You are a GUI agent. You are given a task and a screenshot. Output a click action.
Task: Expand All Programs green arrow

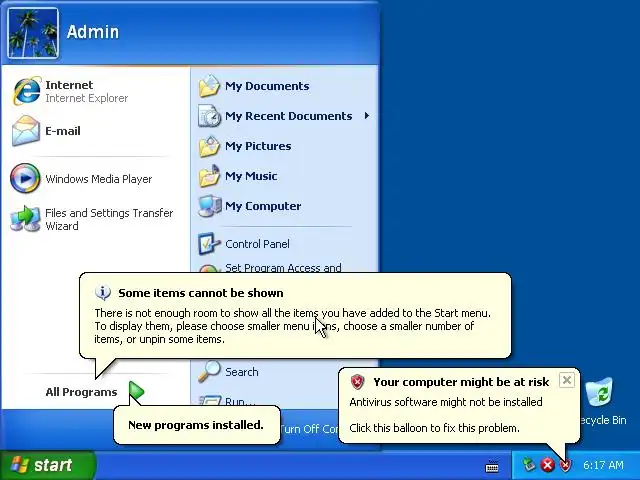point(137,391)
